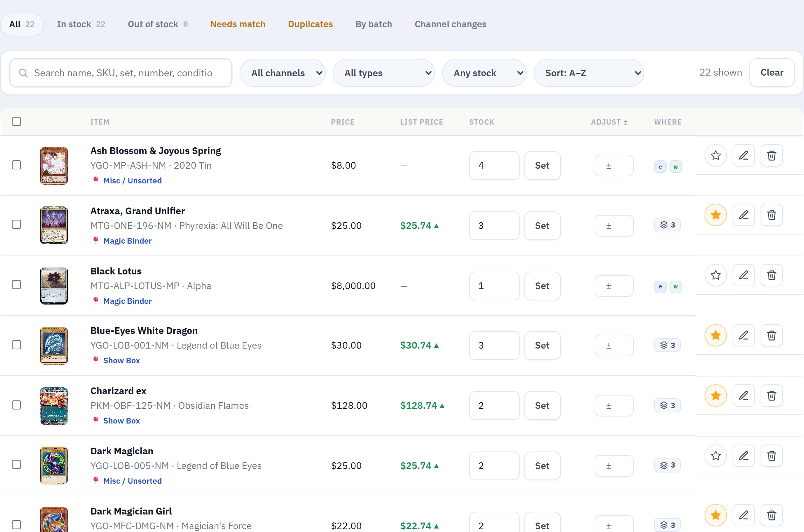Switch to the By batch tab
This screenshot has height=532, width=804.
tap(374, 24)
